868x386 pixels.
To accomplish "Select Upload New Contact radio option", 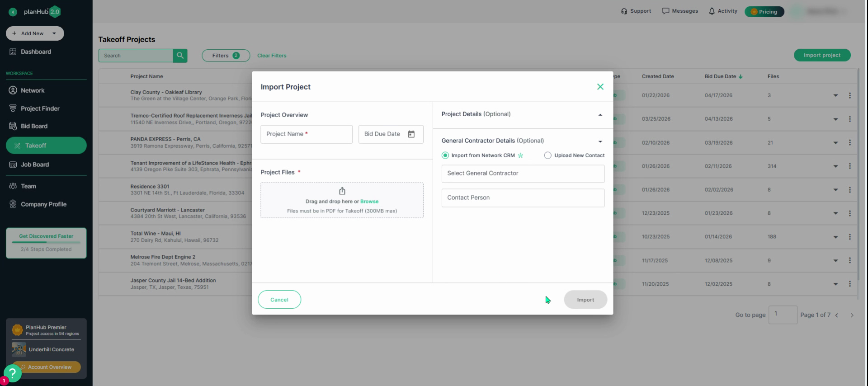I will pos(547,155).
